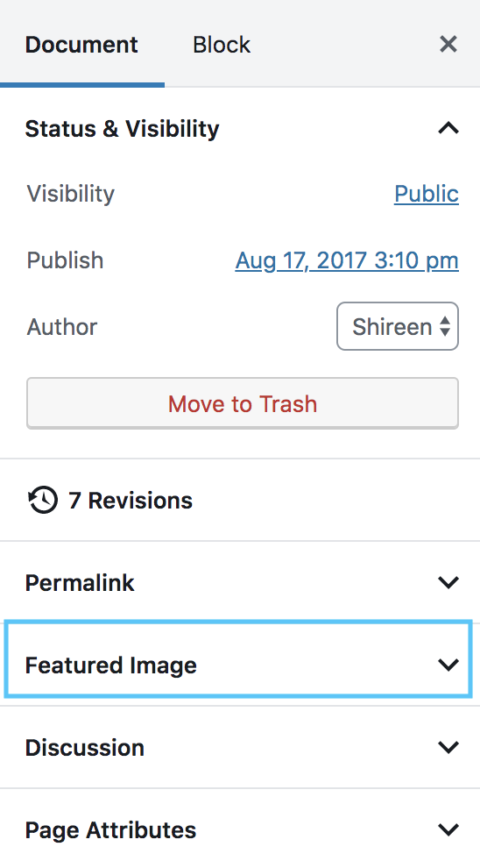The height and width of the screenshot is (868, 480).
Task: Collapse the Status & Visibility heading
Action: point(240,128)
